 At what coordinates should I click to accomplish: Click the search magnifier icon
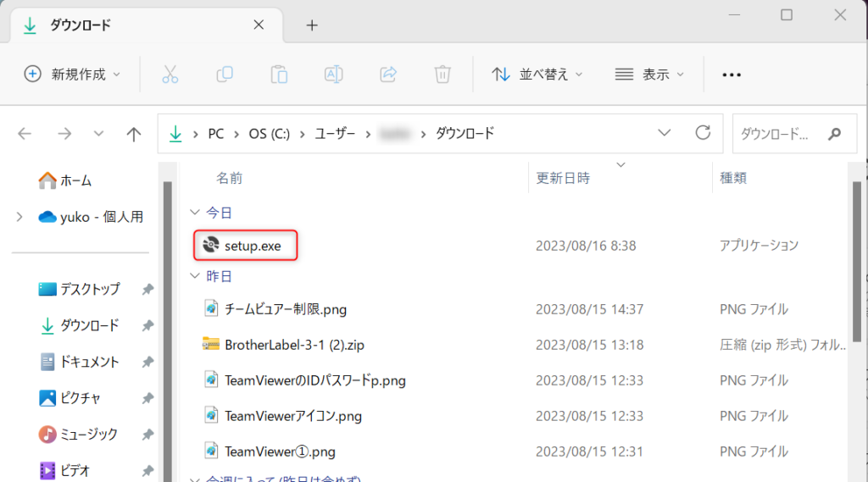click(834, 133)
